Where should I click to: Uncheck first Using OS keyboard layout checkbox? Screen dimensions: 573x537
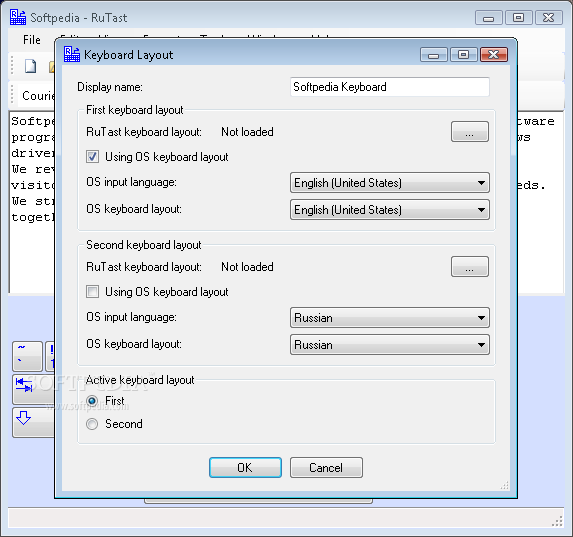pos(92,157)
